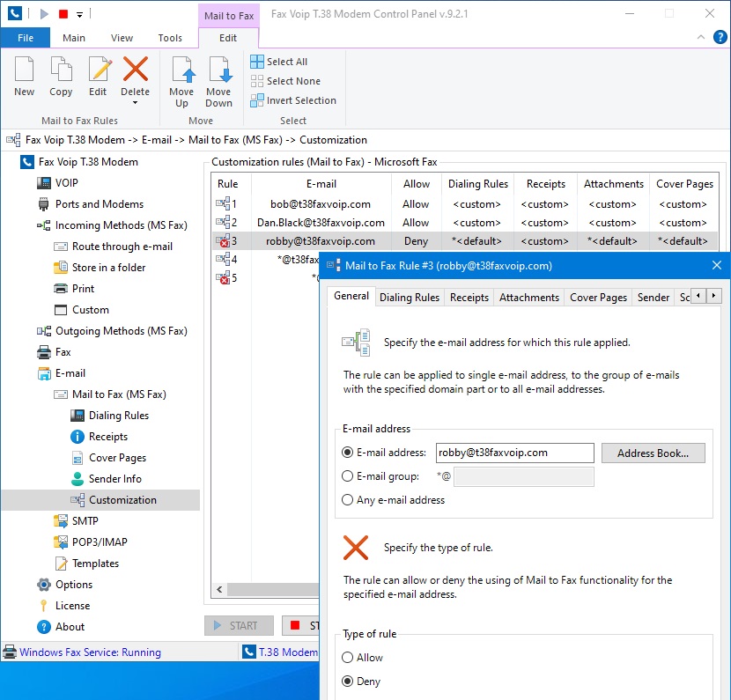Click the Copy rule icon
Screen dimensions: 731x700
tap(61, 69)
